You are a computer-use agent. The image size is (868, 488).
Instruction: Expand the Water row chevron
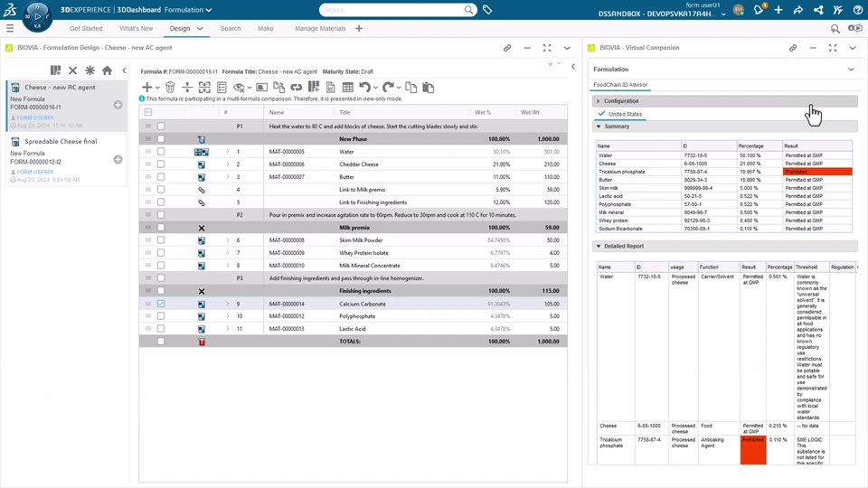pyautogui.click(x=228, y=151)
